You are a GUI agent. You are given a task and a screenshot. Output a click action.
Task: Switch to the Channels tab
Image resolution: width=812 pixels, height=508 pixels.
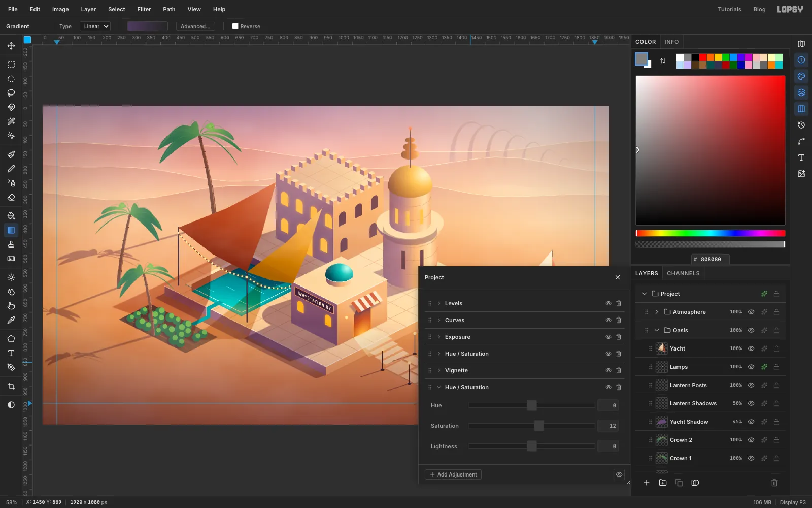tap(683, 273)
